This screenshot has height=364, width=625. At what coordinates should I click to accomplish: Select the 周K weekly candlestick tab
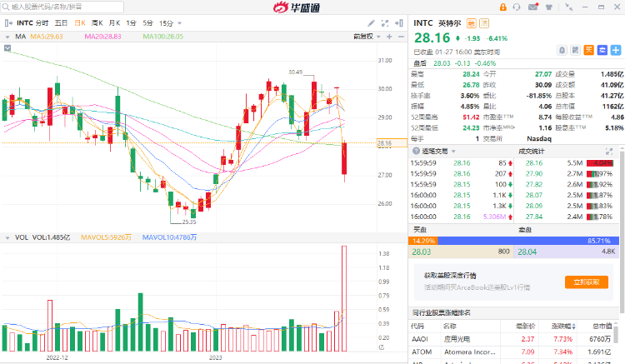point(97,23)
